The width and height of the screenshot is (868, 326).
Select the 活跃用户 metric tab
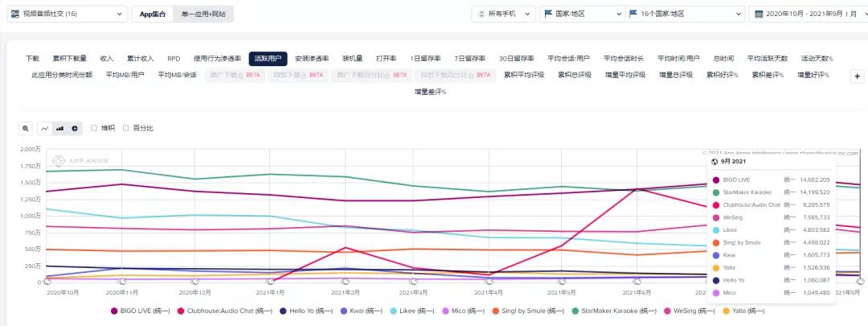268,58
